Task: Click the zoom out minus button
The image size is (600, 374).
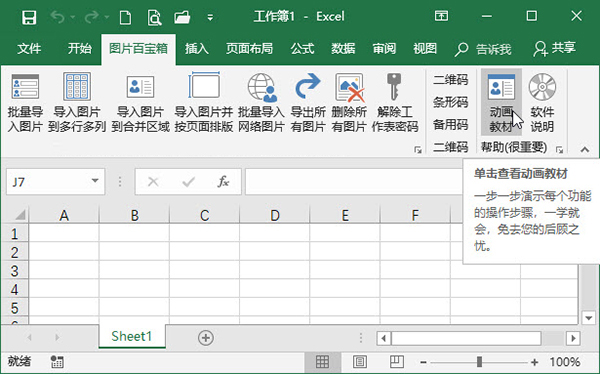Action: 423,362
